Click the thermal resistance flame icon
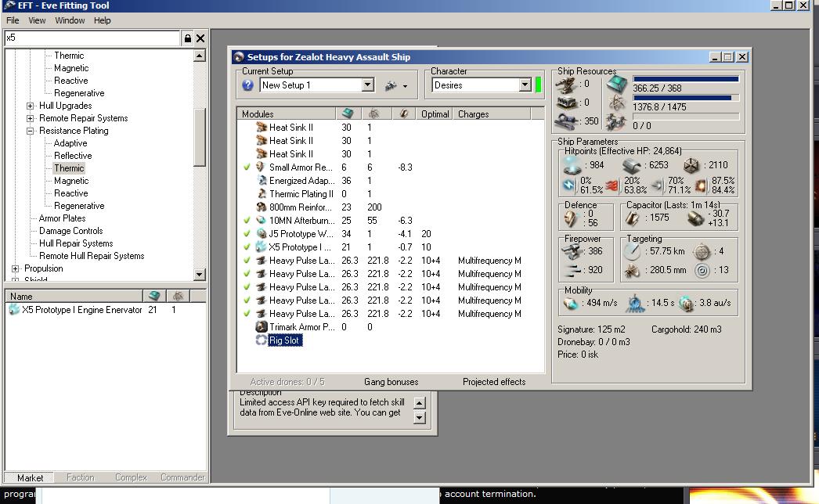819x504 pixels. [612, 185]
